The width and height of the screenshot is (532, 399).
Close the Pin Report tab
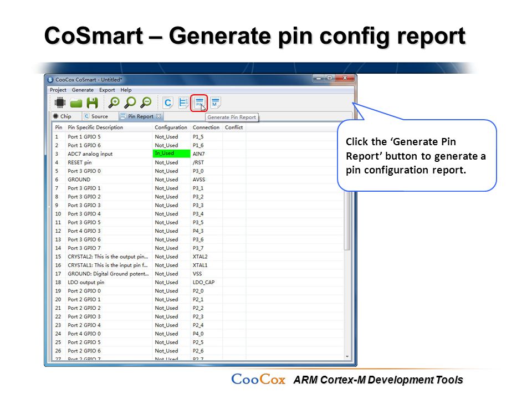click(158, 116)
